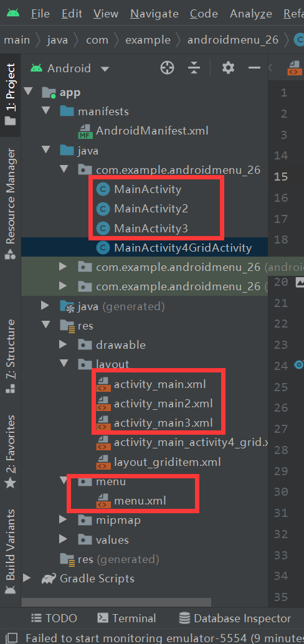304x644 pixels.
Task: Click the tool windows toggle status bar icon
Action: pos(12,638)
